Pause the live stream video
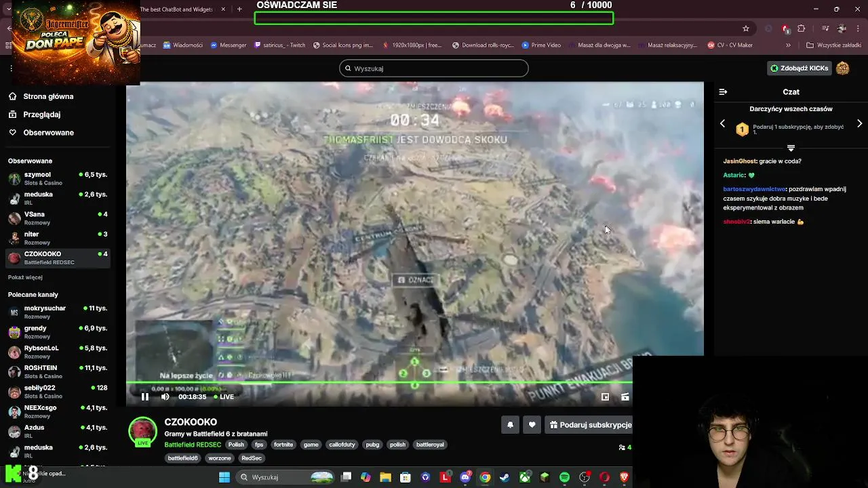Screen dimensions: 868x488 click(x=144, y=397)
